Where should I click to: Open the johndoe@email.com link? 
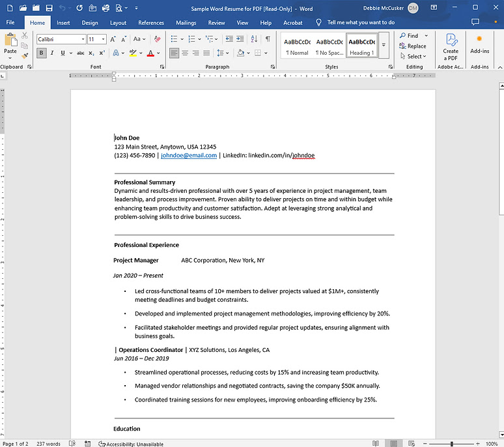point(189,155)
